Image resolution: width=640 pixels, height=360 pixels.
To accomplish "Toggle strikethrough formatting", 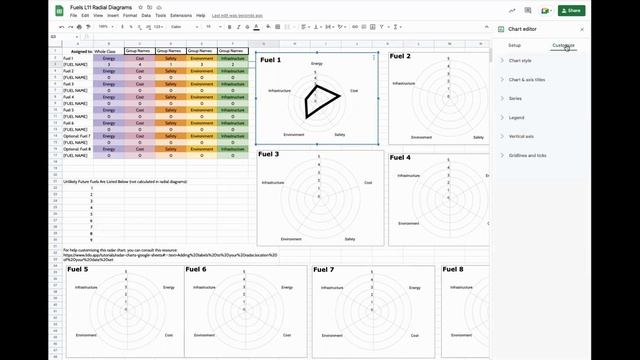I will 247,27.
